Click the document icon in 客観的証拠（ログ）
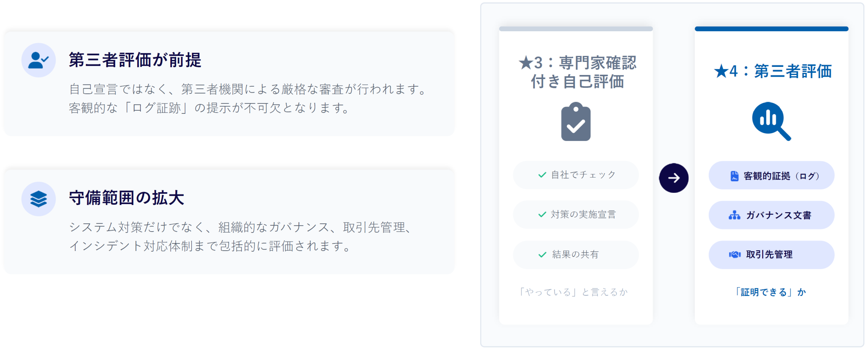This screenshot has width=868, height=350. pyautogui.click(x=734, y=176)
